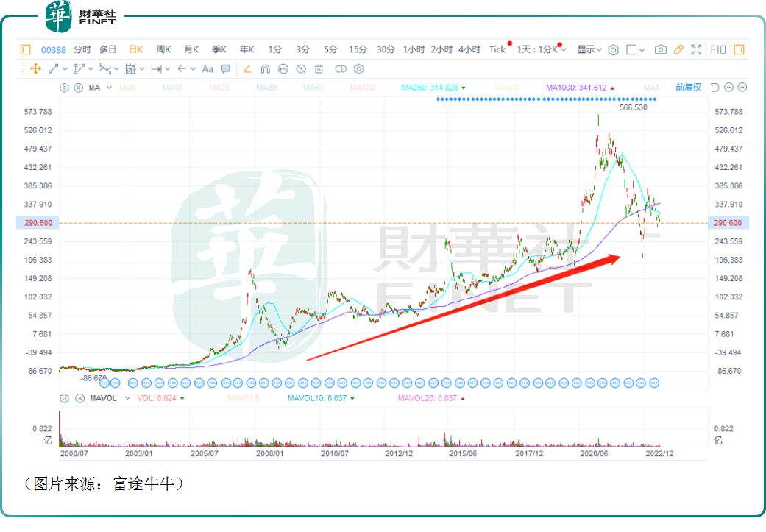
Task: Enter fullscreen chart mode
Action: pyautogui.click(x=696, y=49)
